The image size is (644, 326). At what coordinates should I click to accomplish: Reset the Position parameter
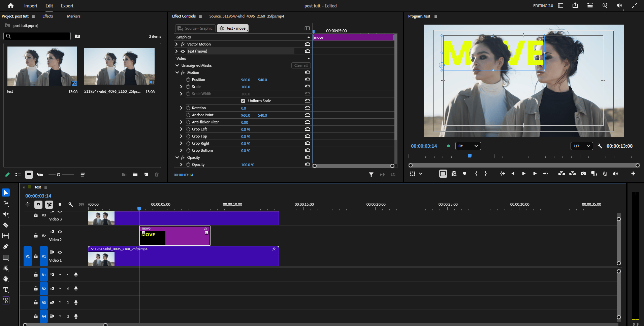pyautogui.click(x=307, y=80)
